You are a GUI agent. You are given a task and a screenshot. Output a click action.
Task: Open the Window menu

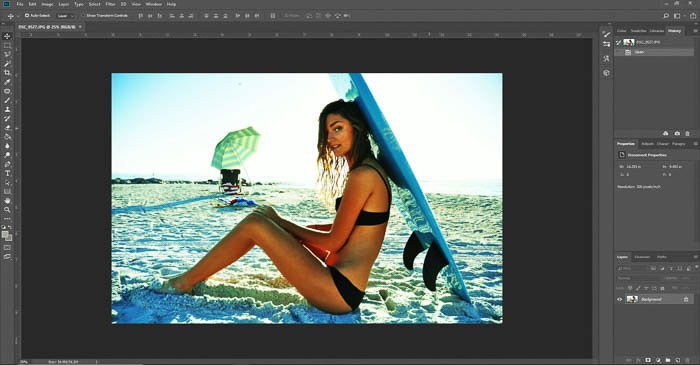[x=154, y=4]
